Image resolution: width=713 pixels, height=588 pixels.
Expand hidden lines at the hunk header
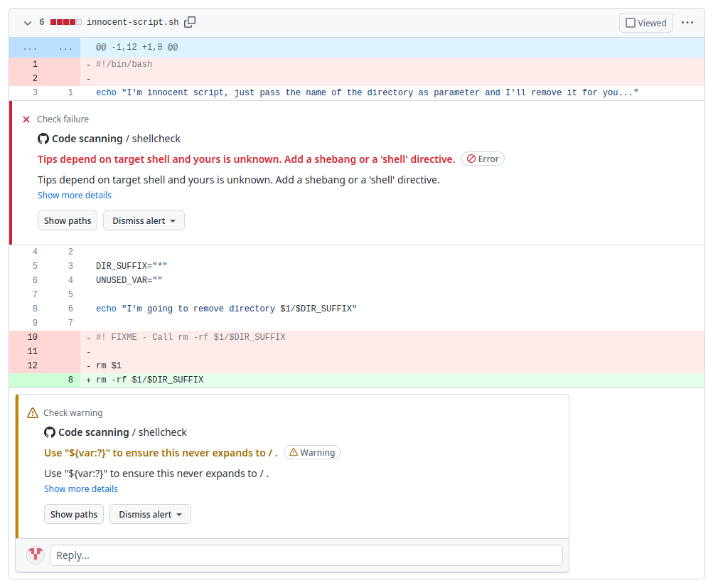pos(45,48)
